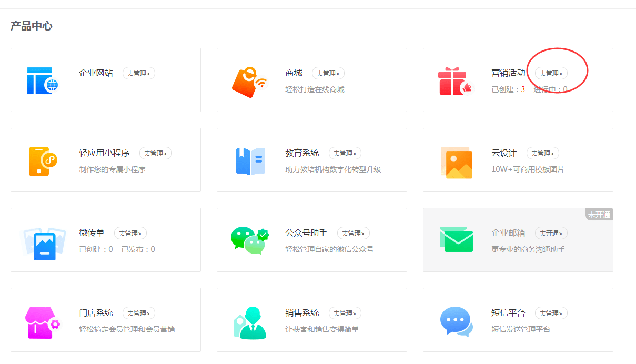Click the circled 去管理 for 营销活动
Screen dimensions: 636x364
[x=551, y=73]
